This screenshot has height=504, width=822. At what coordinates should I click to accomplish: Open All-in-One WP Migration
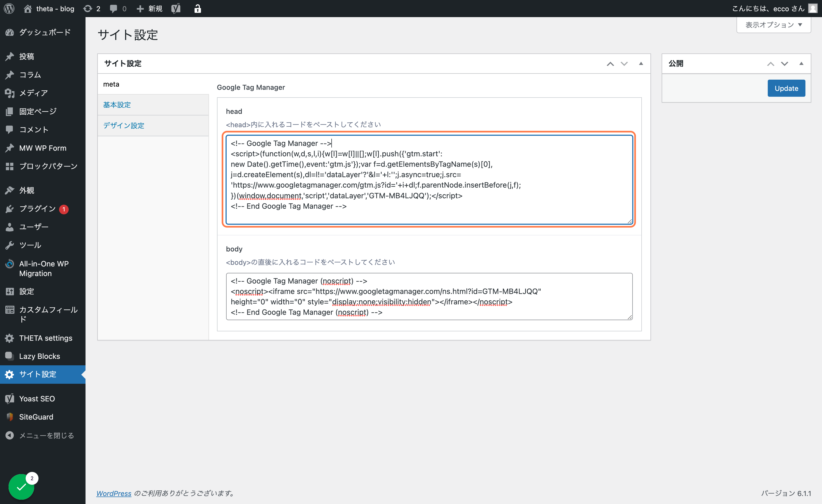tap(43, 269)
